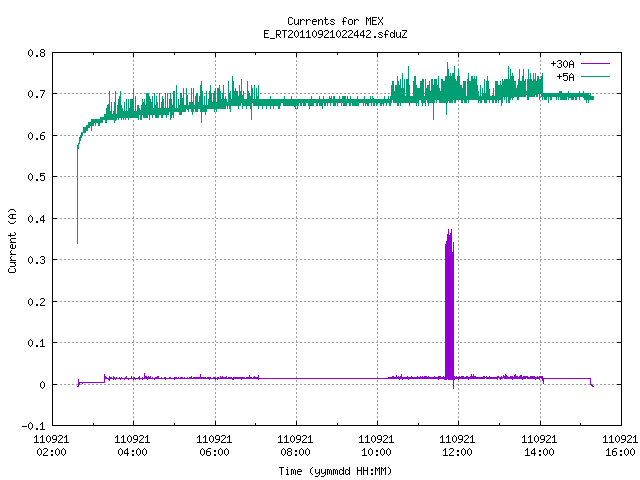This screenshot has height=480, width=640.
Task: Click the purple +30A legend line sample
Action: pyautogui.click(x=595, y=64)
